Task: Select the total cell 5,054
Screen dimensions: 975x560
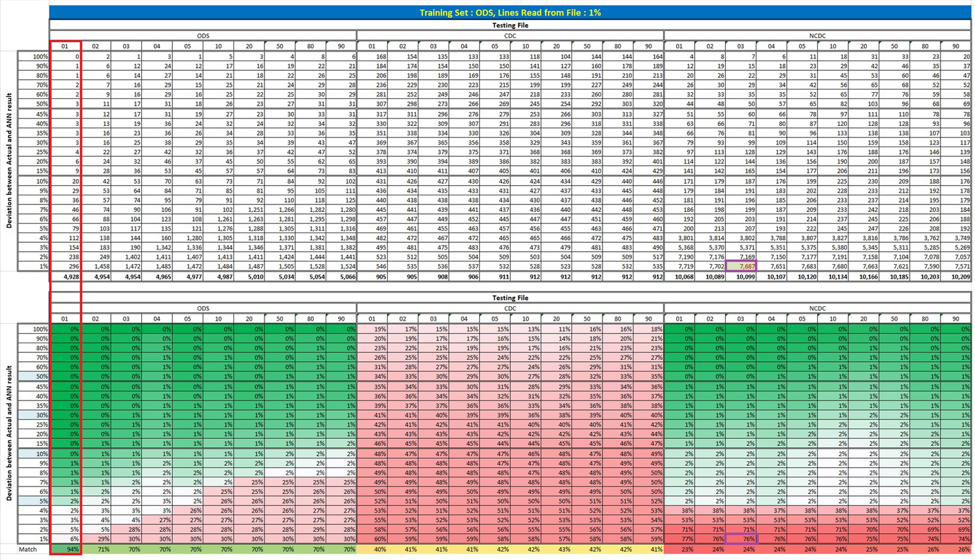Action: [x=311, y=278]
